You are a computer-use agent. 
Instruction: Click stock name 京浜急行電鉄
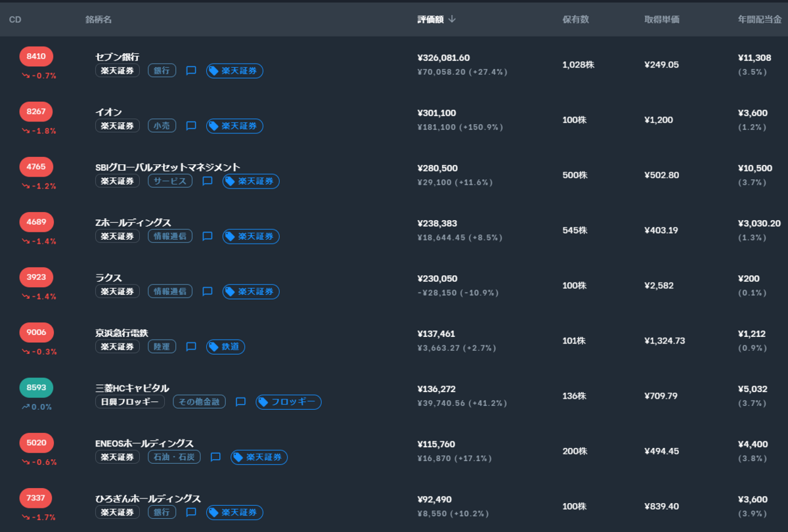pos(122,333)
